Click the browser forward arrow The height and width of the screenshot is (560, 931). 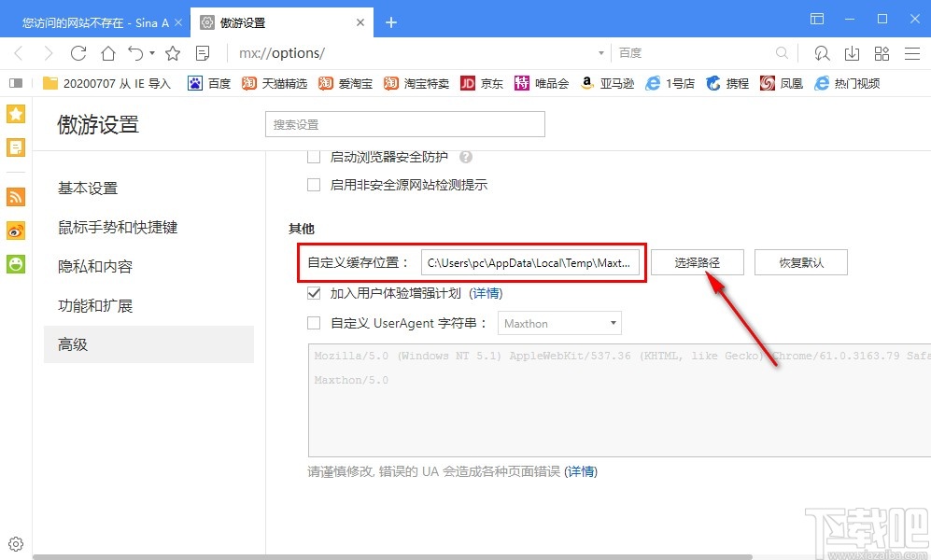tap(49, 53)
